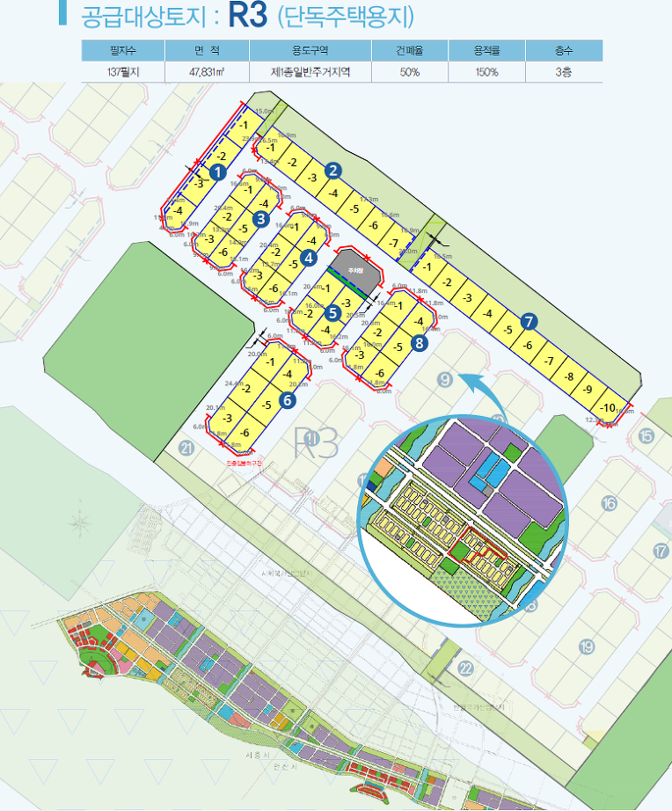
Task: Select the block 6 number marker
Action: click(288, 400)
